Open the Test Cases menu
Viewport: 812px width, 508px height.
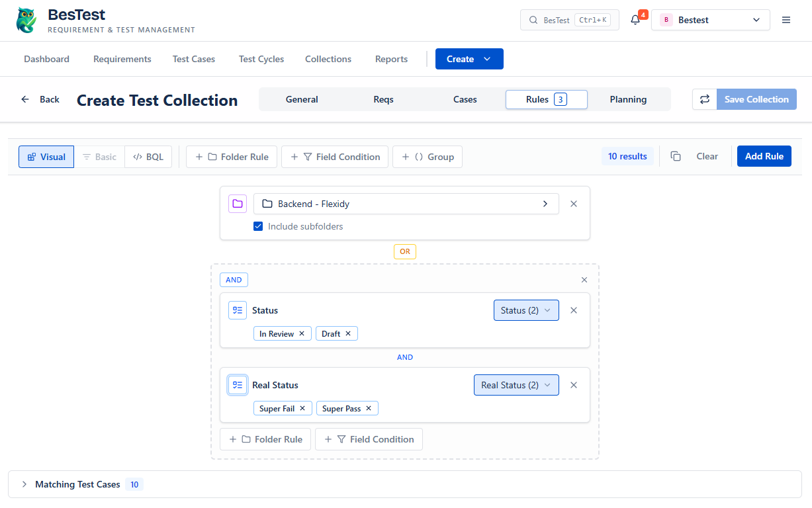tap(194, 59)
